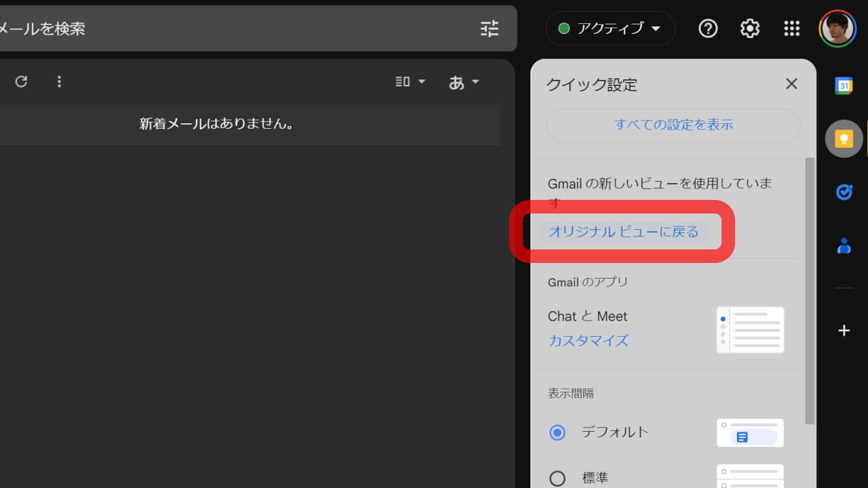This screenshot has width=868, height=488.
Task: Open the inbox display density dropdown
Action: (410, 81)
